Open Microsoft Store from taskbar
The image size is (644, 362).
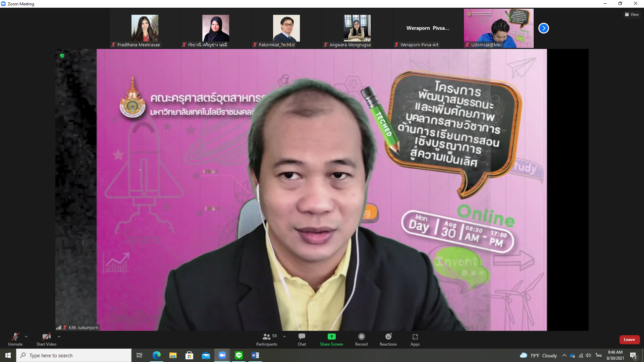tap(189, 355)
